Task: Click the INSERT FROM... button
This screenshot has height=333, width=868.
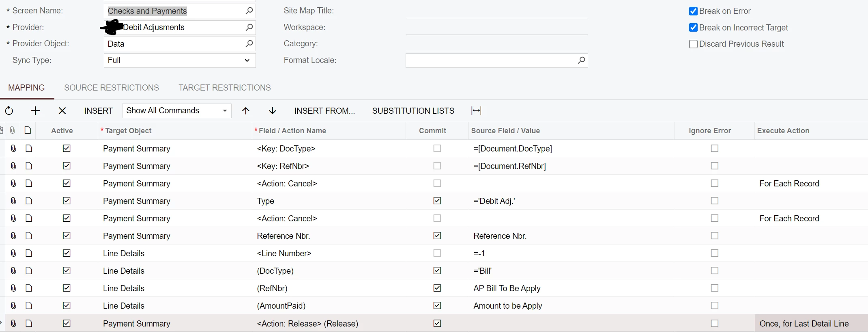Action: [324, 111]
